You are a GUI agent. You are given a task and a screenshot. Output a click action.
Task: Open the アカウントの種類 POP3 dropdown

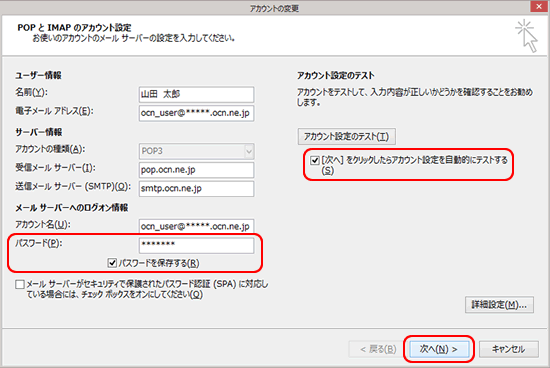click(x=196, y=151)
